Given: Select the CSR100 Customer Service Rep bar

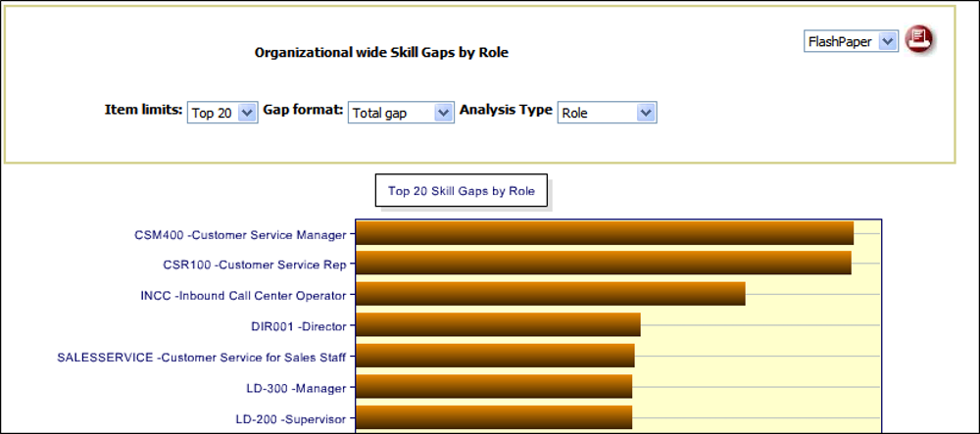Looking at the screenshot, I should pos(603,263).
